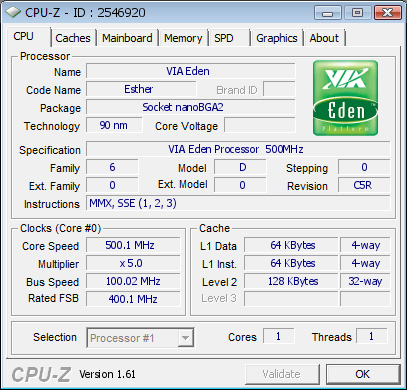Screen dimensions: 407x390
Task: Click the Validate button
Action: coord(282,374)
